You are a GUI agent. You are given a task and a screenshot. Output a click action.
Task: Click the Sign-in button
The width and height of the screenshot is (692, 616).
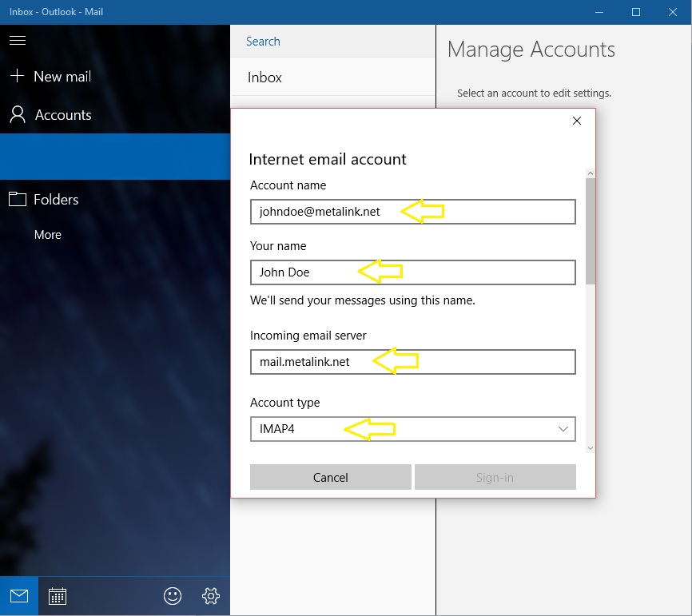point(495,477)
